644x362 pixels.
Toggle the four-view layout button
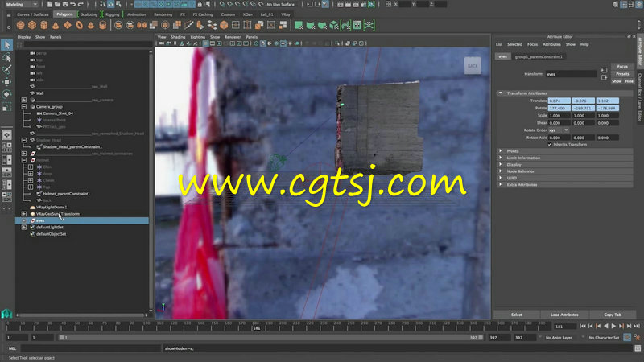pyautogui.click(x=6, y=147)
